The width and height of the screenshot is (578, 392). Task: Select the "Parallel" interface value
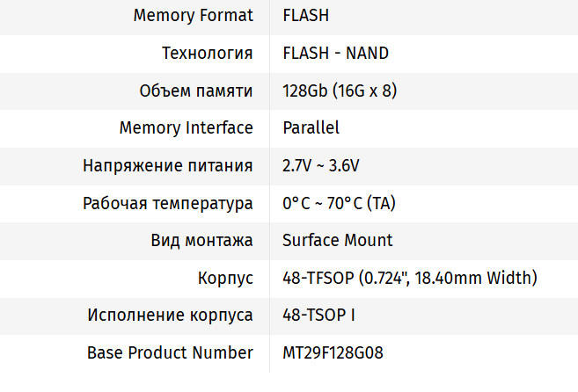click(311, 128)
